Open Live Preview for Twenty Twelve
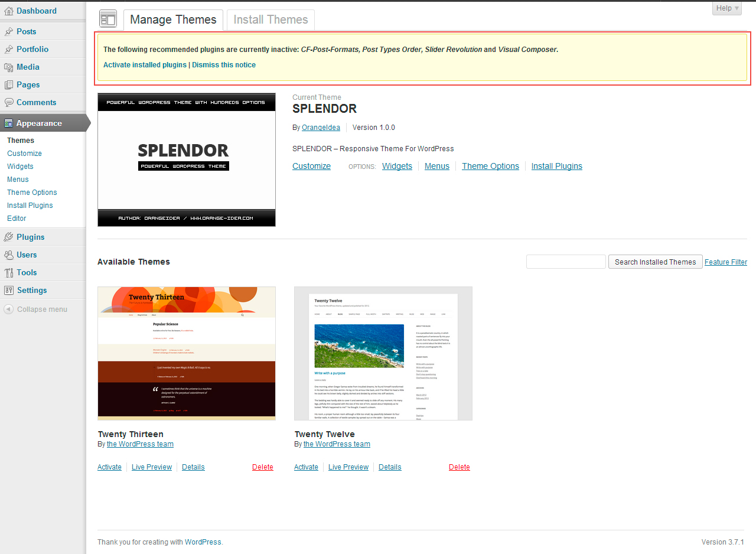This screenshot has width=756, height=554. tap(348, 467)
